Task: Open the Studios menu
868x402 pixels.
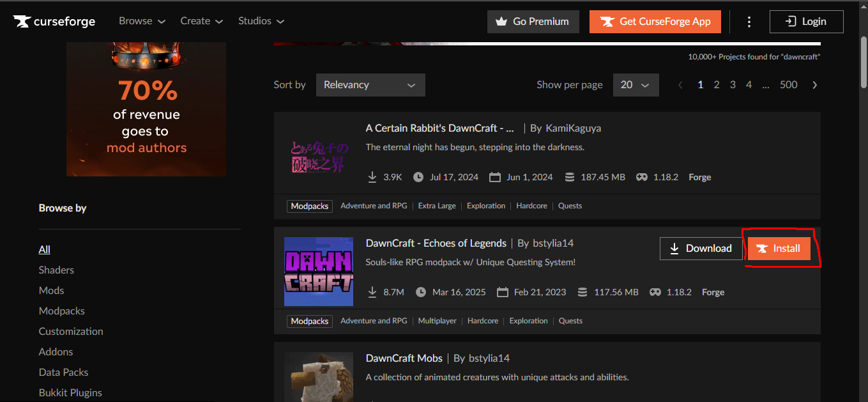Action: pos(261,21)
